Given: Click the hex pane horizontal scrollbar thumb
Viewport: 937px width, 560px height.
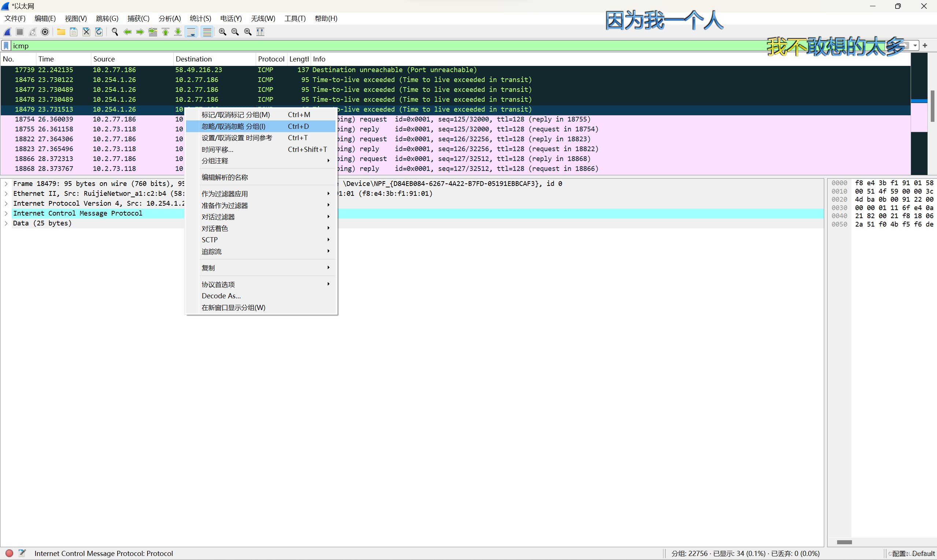Looking at the screenshot, I should (x=844, y=542).
